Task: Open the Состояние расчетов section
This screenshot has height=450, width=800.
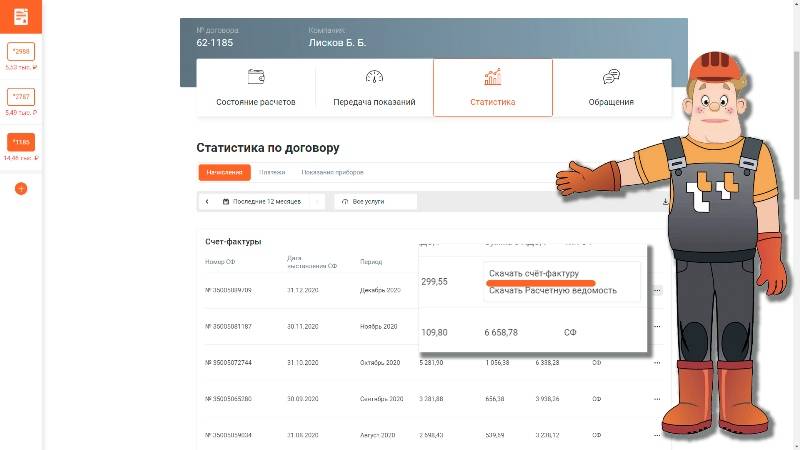Action: 256,88
